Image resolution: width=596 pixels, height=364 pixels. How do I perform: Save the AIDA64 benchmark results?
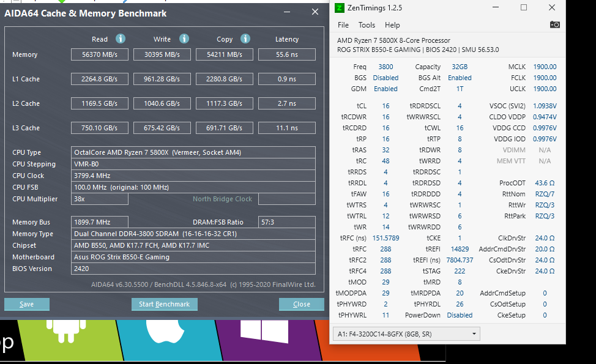point(26,304)
